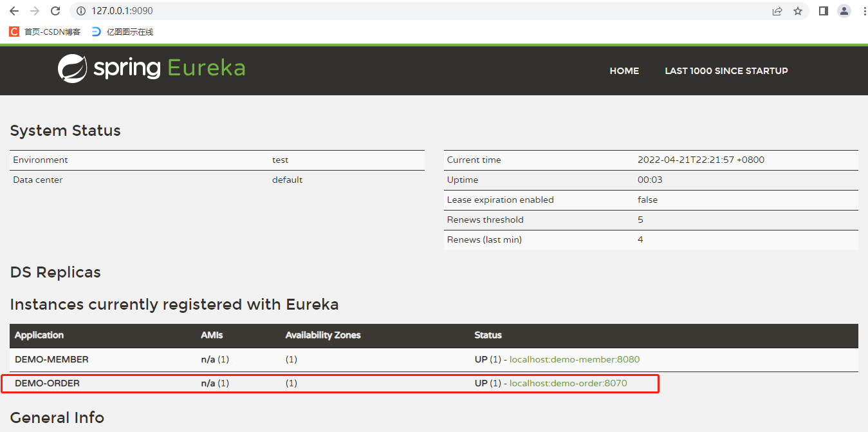Image resolution: width=868 pixels, height=432 pixels.
Task: Click the Lease expiration enabled label
Action: point(501,200)
